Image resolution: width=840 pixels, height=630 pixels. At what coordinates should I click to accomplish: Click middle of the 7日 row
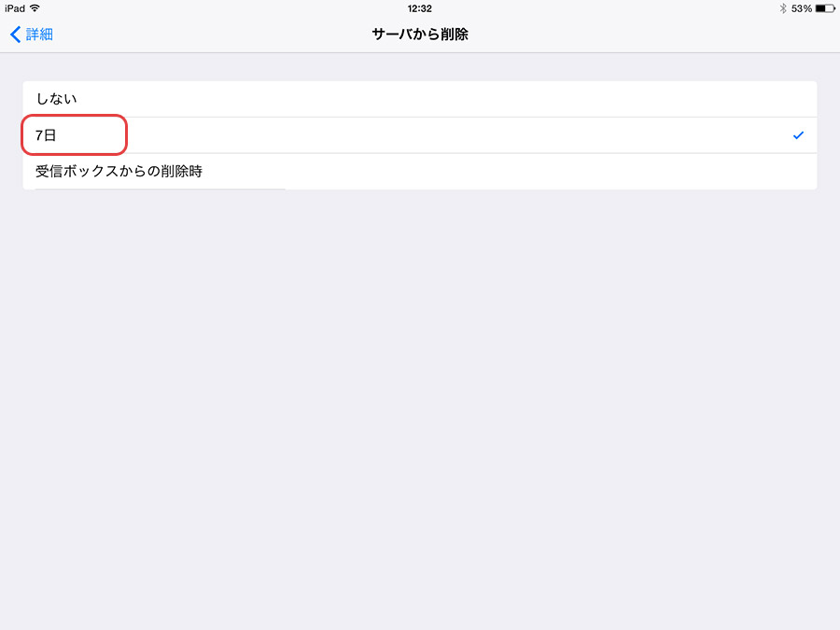click(x=420, y=135)
